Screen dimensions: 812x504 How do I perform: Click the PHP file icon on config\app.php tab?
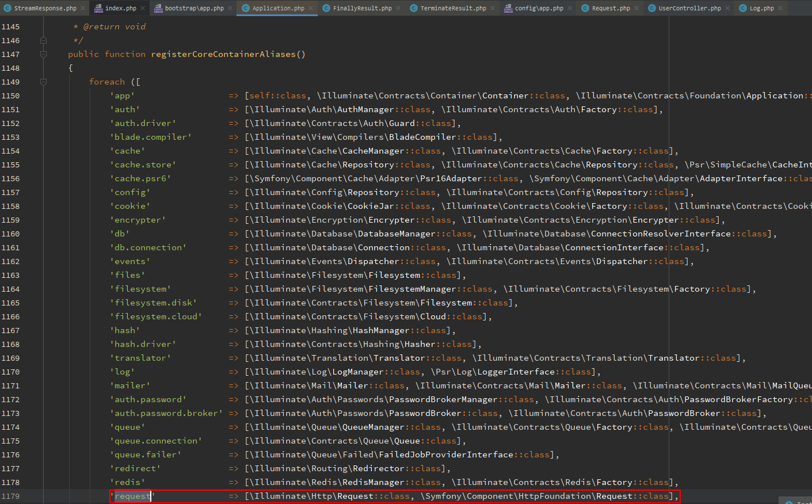click(x=508, y=8)
